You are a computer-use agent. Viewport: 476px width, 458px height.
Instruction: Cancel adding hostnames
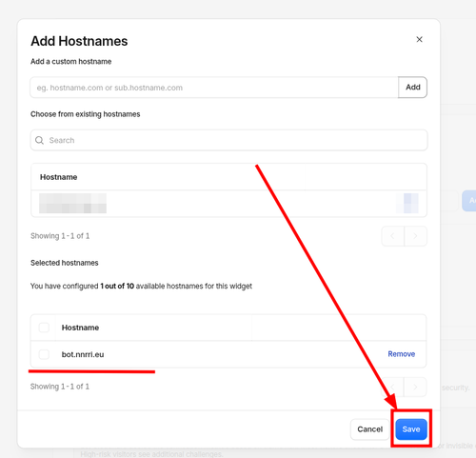[x=369, y=429]
